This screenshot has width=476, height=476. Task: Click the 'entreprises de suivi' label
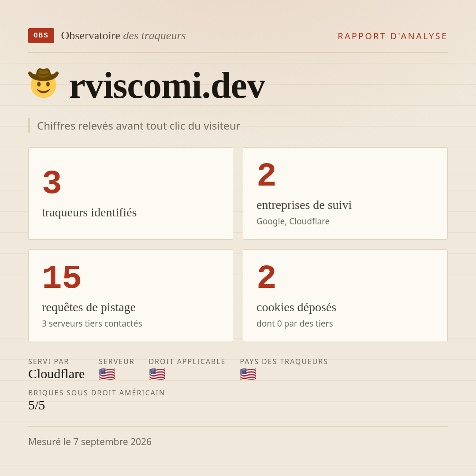(304, 205)
